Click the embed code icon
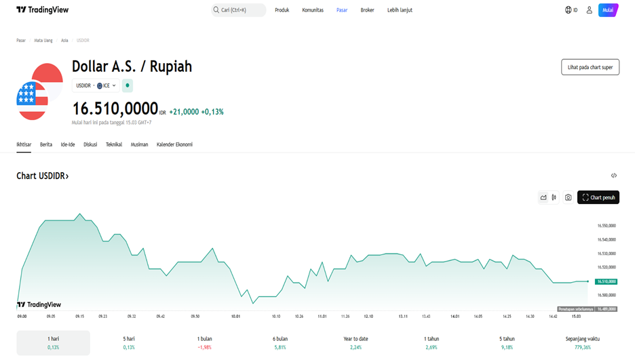Image resolution: width=635 pixels, height=364 pixels. 613,176
